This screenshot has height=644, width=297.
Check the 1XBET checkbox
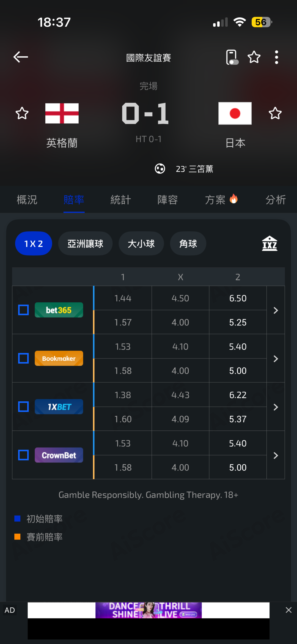23,407
